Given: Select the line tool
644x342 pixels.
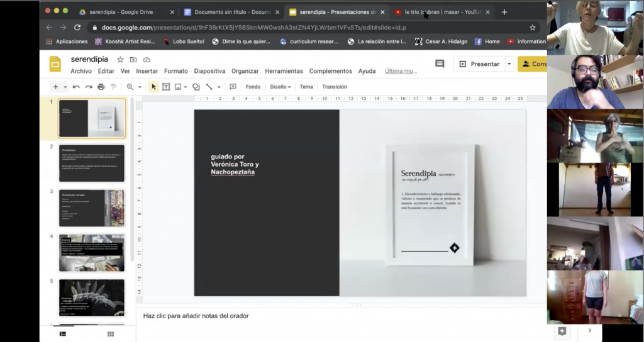Looking at the screenshot, I should point(209,87).
